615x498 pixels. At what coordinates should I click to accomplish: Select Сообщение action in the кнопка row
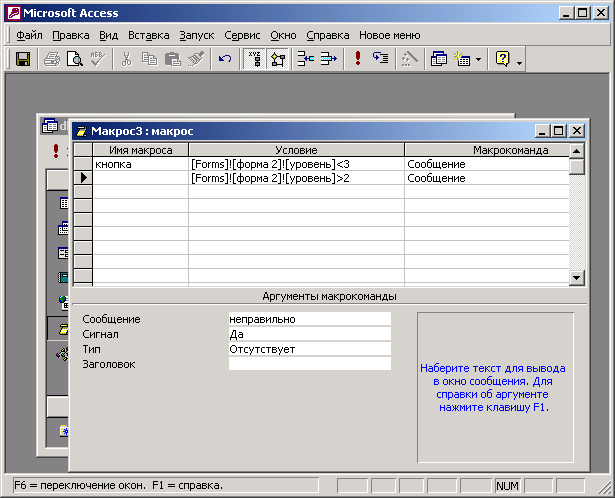point(487,164)
